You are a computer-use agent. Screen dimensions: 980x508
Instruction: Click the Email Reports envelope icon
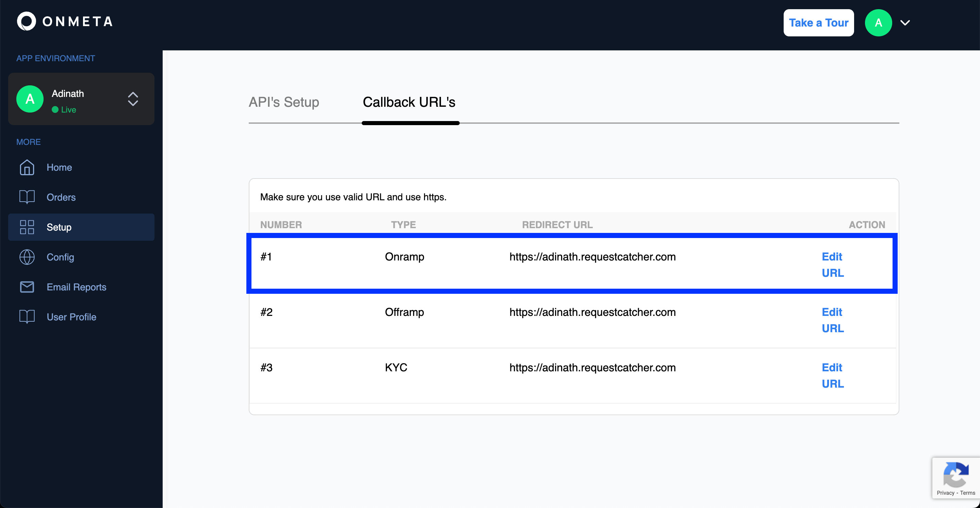pyautogui.click(x=27, y=287)
